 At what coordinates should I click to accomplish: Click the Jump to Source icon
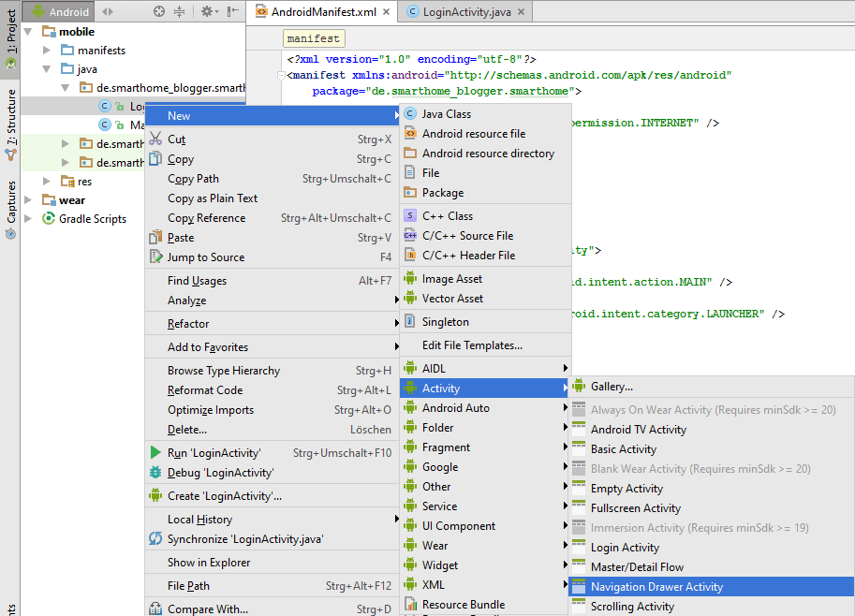click(x=155, y=257)
